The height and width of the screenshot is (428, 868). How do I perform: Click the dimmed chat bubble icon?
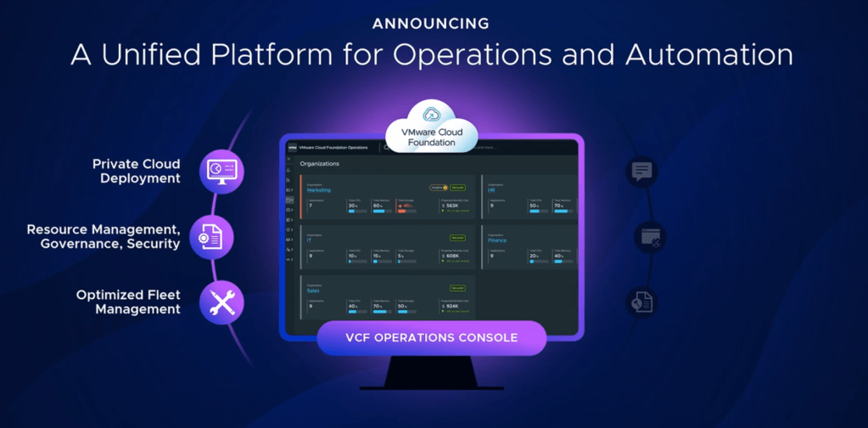pos(641,172)
